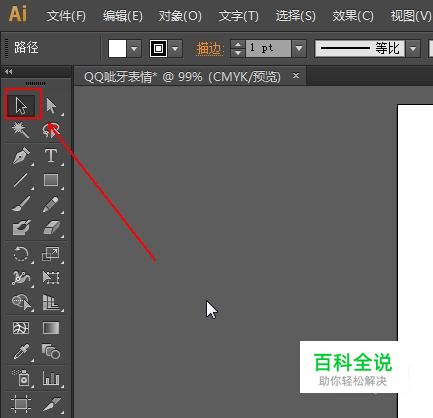
Task: Click the white fill color swatch
Action: 117,49
